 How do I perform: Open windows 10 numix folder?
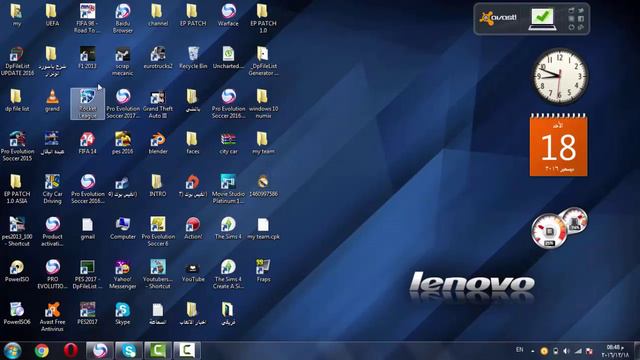point(263,104)
